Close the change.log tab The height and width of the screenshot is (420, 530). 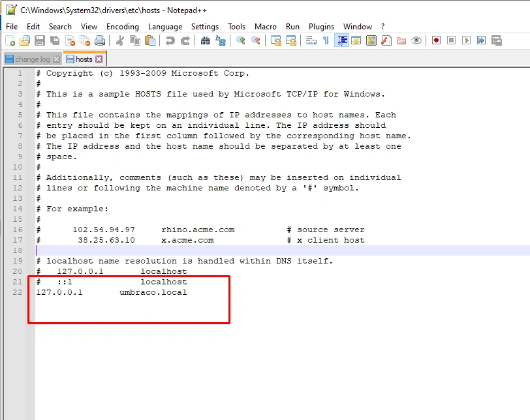(57, 59)
